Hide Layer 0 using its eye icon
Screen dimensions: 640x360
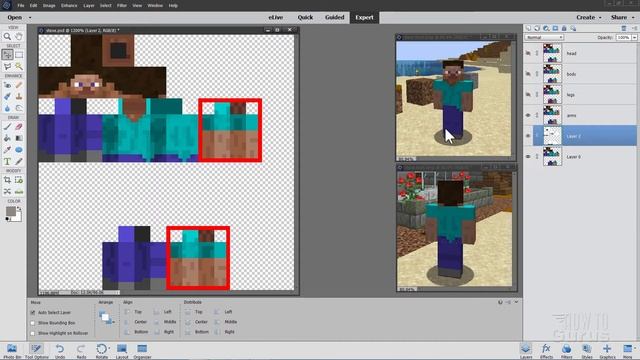pyautogui.click(x=528, y=156)
